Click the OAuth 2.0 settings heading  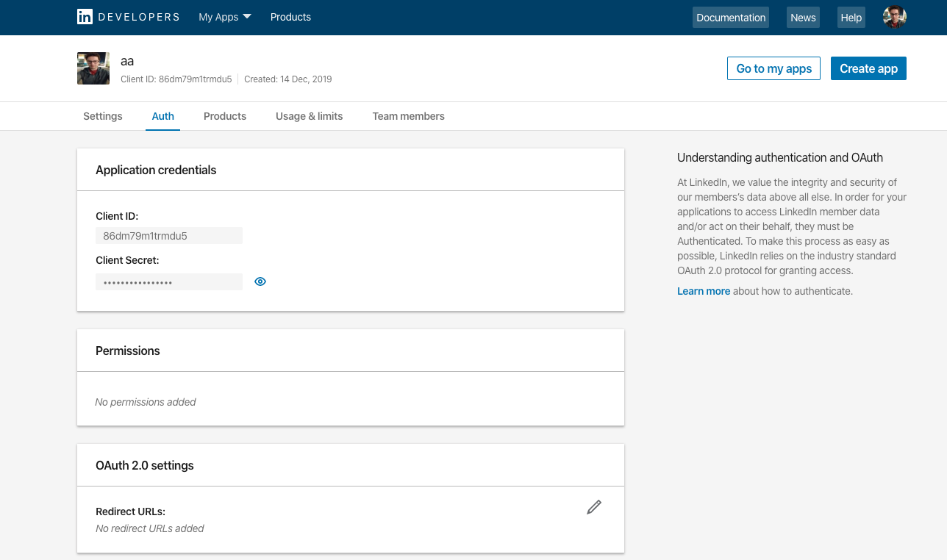click(x=145, y=465)
